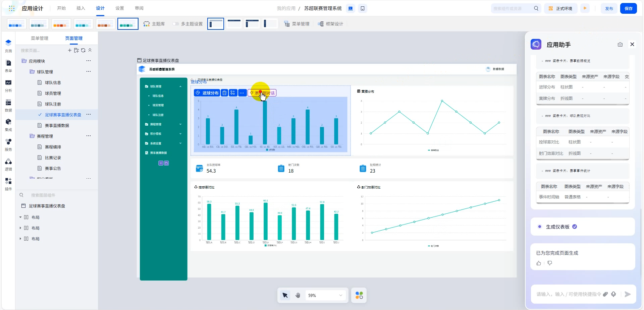Open the 插入 menu tab
The height and width of the screenshot is (310, 644).
coord(80,8)
